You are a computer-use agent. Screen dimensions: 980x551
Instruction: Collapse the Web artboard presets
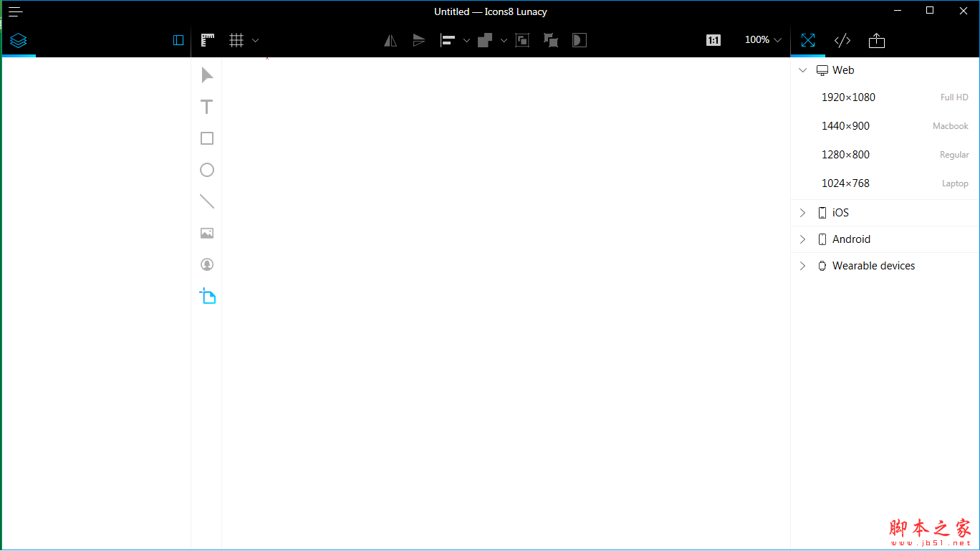pyautogui.click(x=802, y=70)
